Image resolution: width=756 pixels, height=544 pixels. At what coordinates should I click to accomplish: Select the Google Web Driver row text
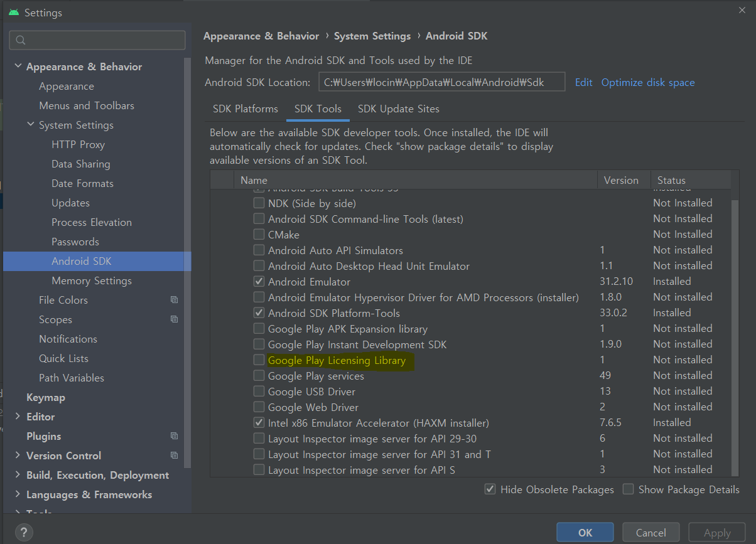(x=313, y=407)
